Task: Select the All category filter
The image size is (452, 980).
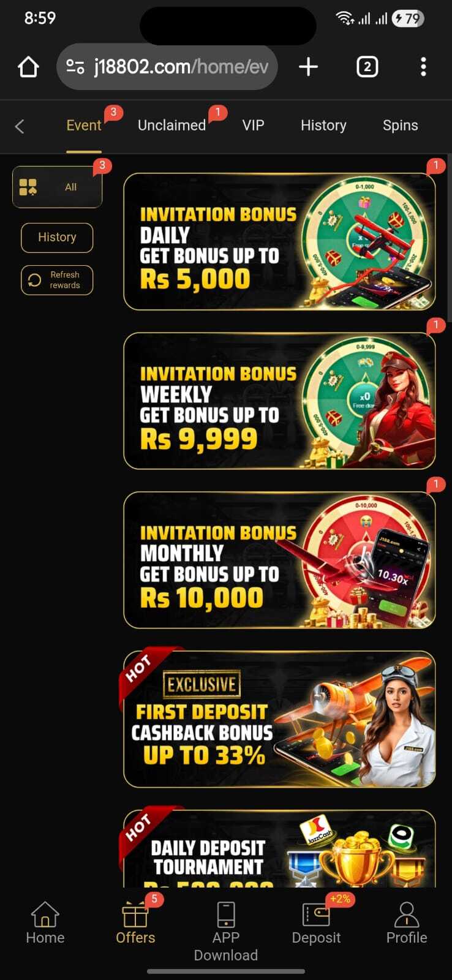Action: pos(58,187)
